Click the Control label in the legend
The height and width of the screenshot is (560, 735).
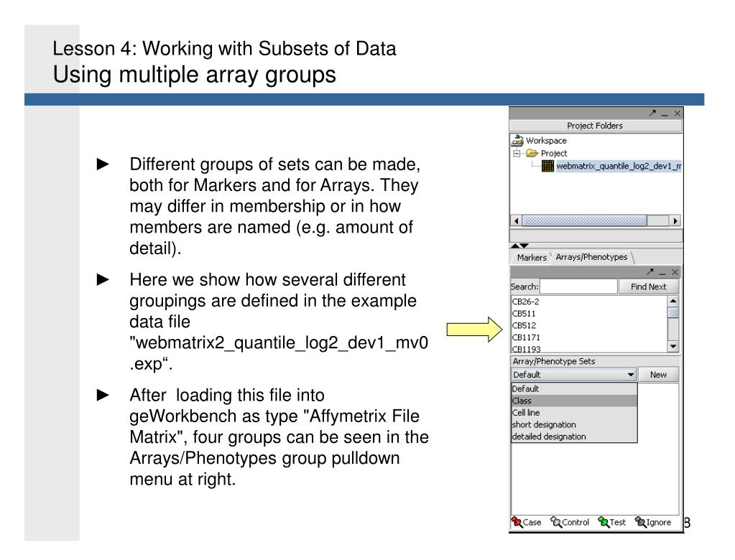pyautogui.click(x=575, y=522)
